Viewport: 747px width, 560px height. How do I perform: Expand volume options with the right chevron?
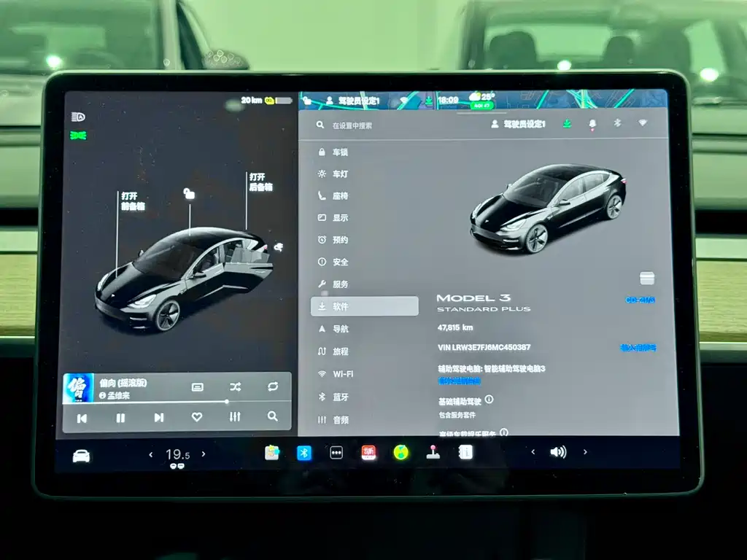585,452
